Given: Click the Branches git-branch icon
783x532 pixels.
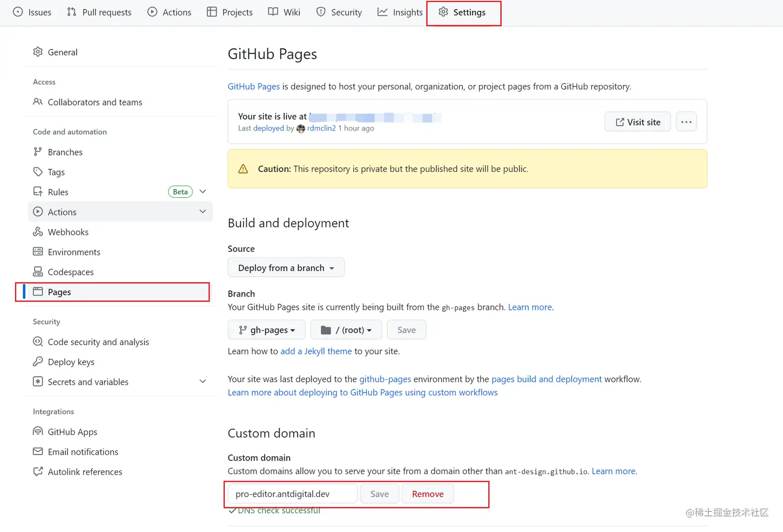Looking at the screenshot, I should tap(38, 152).
